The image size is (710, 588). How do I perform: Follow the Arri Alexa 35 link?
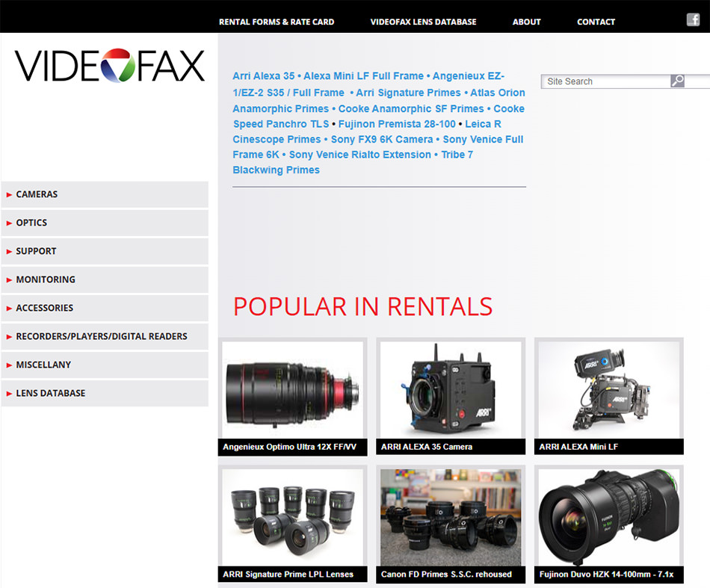pos(264,76)
